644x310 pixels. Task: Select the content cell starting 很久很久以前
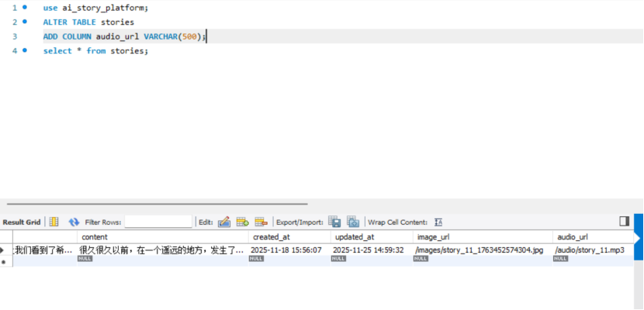(163, 250)
